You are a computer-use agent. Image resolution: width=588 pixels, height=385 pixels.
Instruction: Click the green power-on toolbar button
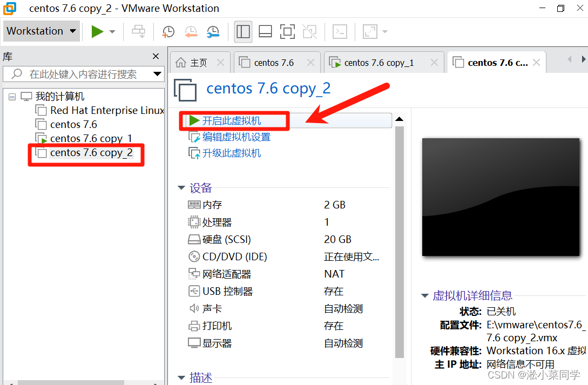tap(98, 31)
